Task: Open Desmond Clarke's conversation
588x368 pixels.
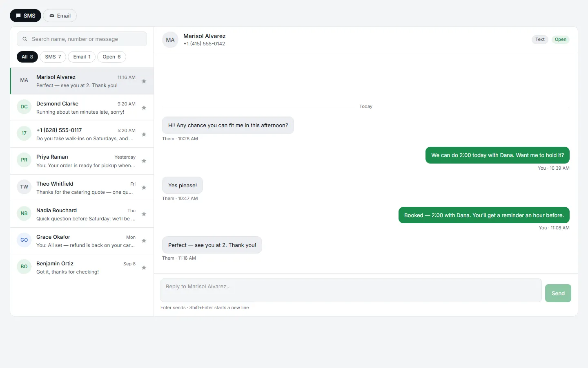Action: coord(82,108)
